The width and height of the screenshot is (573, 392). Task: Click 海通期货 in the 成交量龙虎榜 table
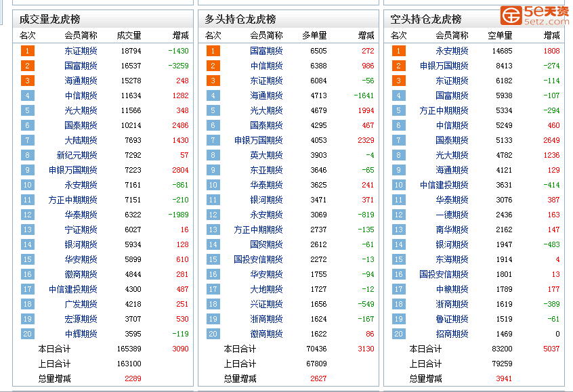[81, 81]
